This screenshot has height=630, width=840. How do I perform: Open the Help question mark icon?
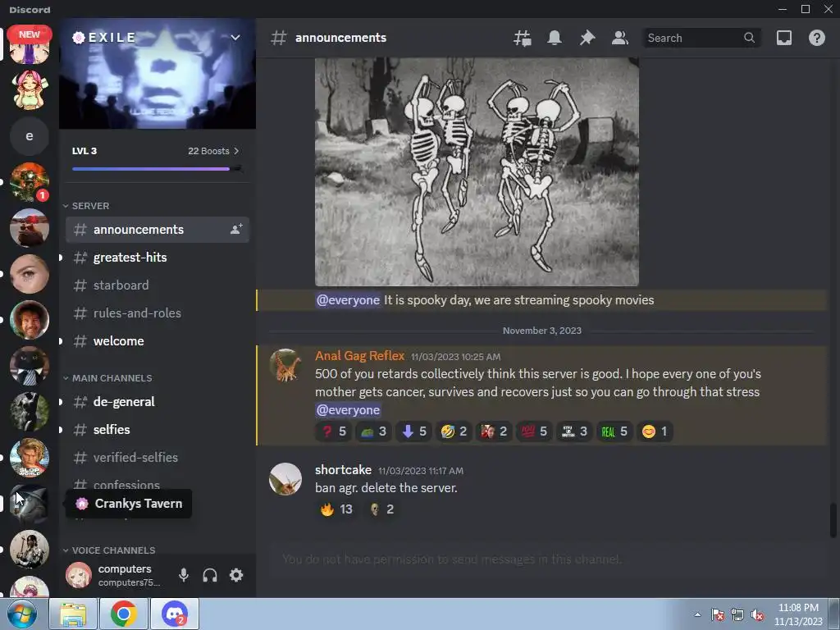click(x=816, y=38)
